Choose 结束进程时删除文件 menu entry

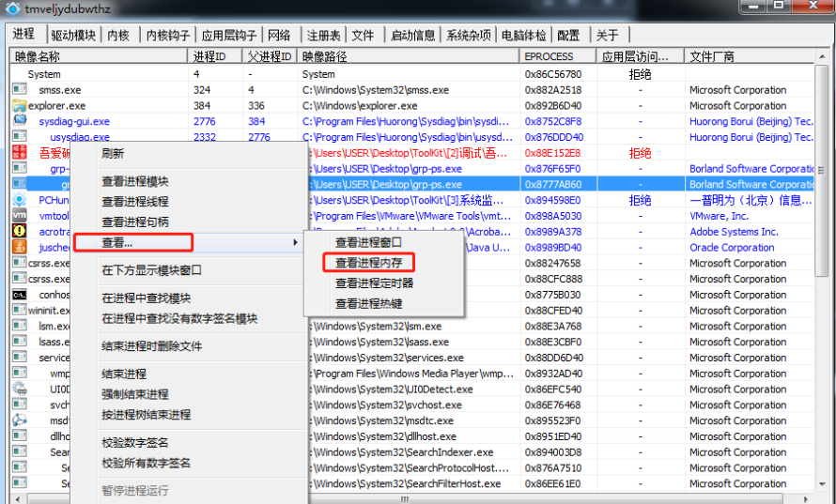189,346
